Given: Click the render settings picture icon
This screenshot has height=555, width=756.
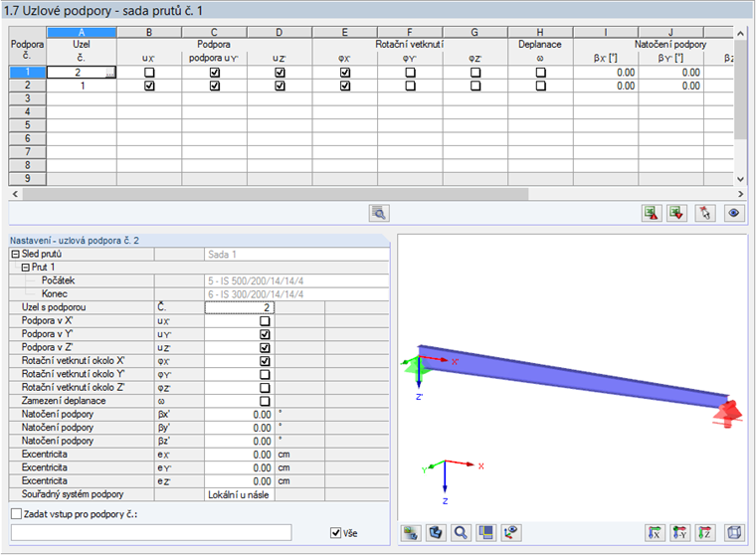Looking at the screenshot, I should pyautogui.click(x=411, y=533).
